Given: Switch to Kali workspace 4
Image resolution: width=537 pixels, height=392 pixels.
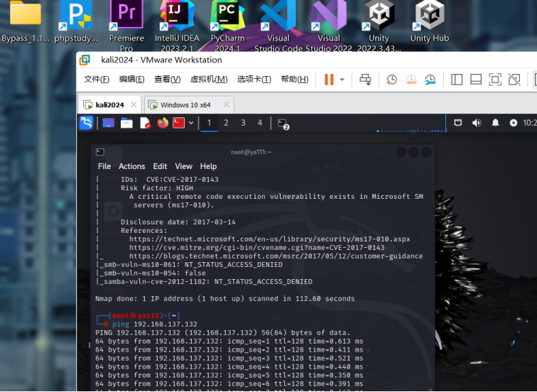Looking at the screenshot, I should (260, 123).
